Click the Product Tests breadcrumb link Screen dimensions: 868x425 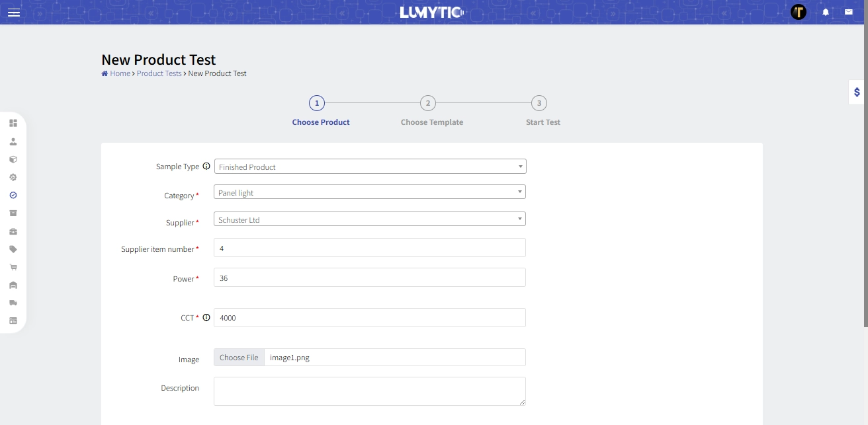(159, 73)
